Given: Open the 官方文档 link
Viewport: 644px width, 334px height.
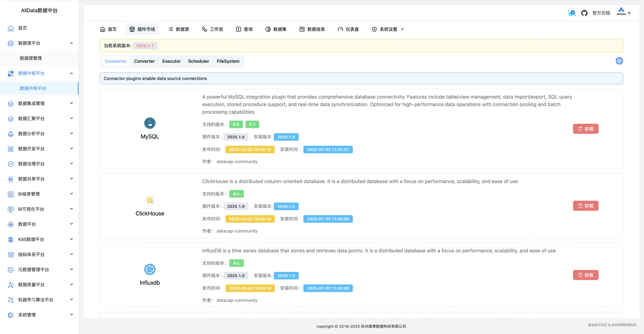Looking at the screenshot, I should click(x=601, y=13).
